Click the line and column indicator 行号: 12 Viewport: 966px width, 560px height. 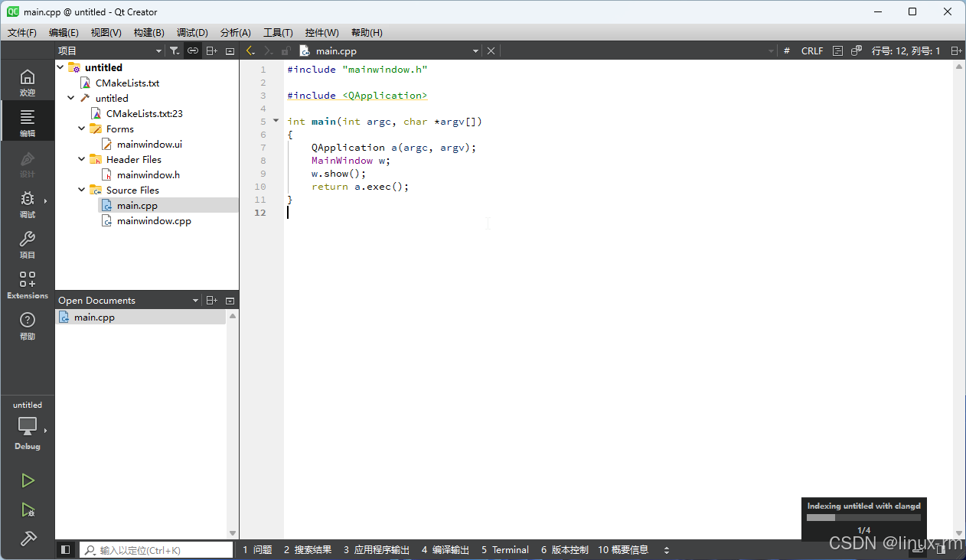click(x=906, y=50)
